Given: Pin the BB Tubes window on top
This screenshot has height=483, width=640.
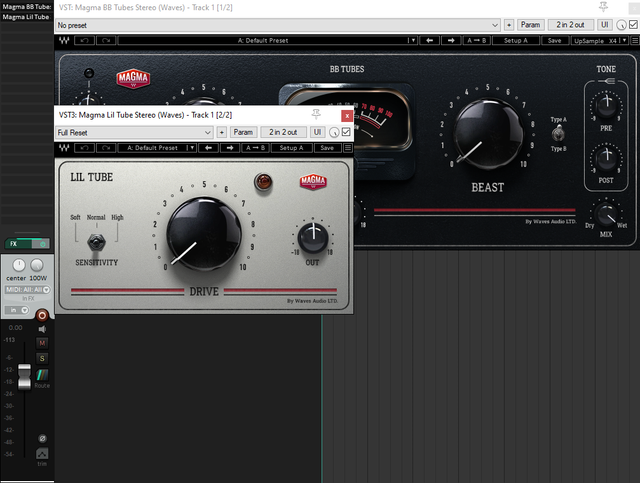Looking at the screenshot, I should point(603,7).
